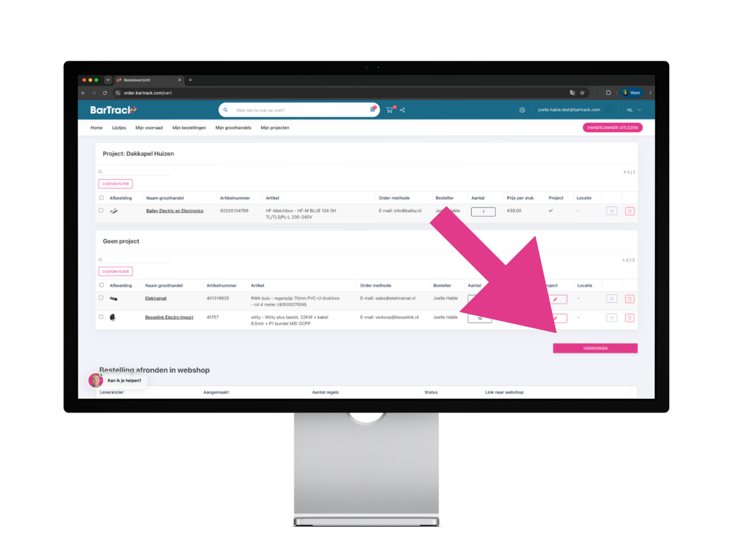The width and height of the screenshot is (747, 560).
Task: Go to the Home menu item
Action: 96,128
